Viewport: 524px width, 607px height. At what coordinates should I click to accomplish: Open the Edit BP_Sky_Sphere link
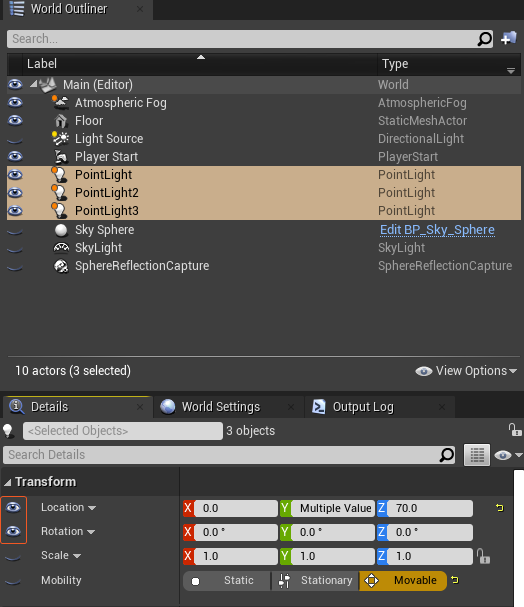(x=437, y=230)
